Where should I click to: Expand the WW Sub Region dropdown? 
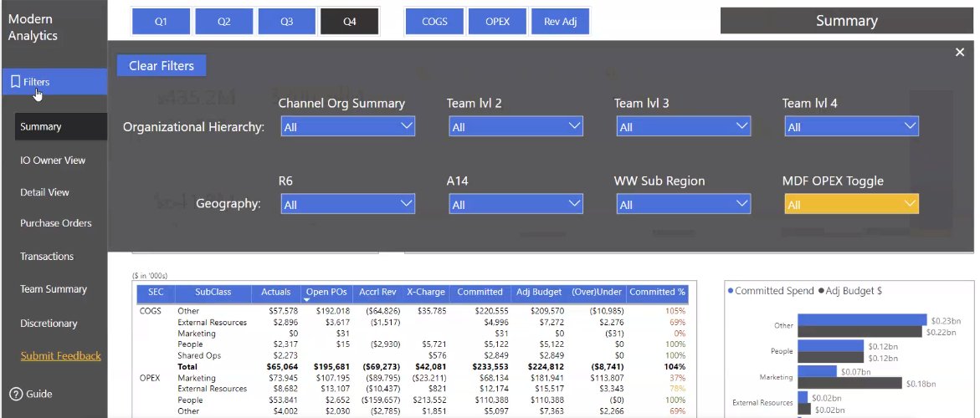click(x=684, y=204)
